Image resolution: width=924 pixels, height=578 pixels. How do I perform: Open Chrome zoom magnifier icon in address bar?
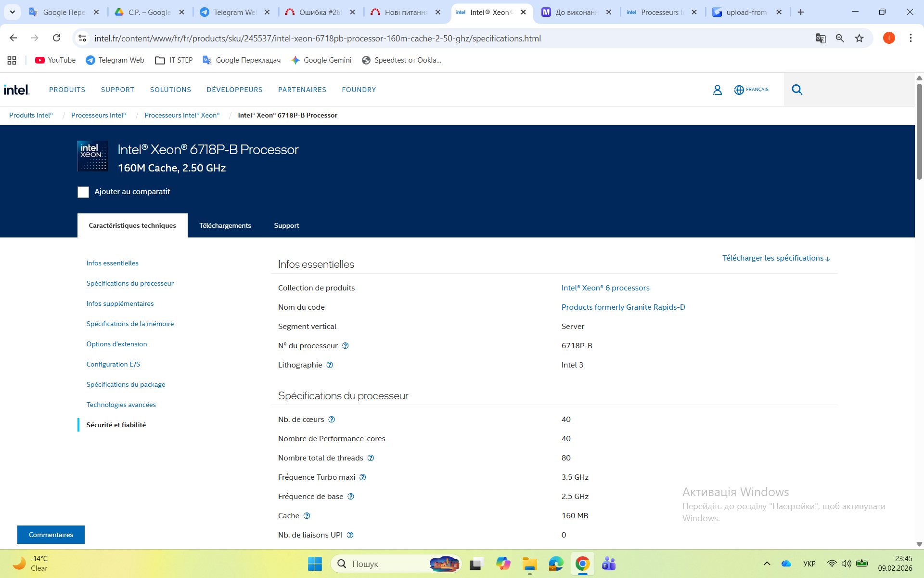(x=840, y=39)
